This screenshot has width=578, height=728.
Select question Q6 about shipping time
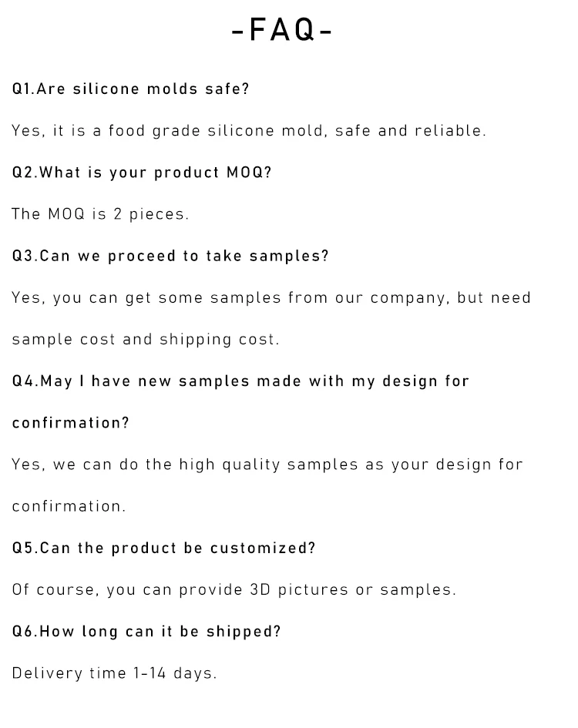(146, 632)
